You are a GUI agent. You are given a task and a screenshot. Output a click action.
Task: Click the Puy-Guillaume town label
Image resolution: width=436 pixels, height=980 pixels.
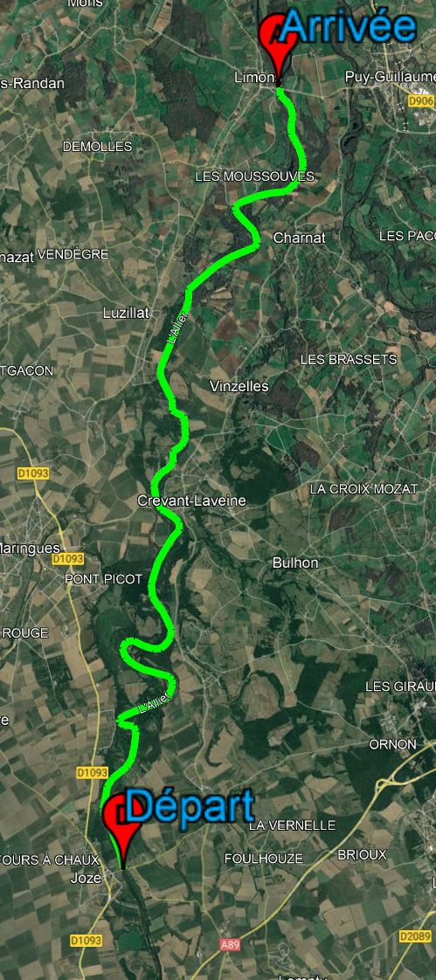point(391,77)
